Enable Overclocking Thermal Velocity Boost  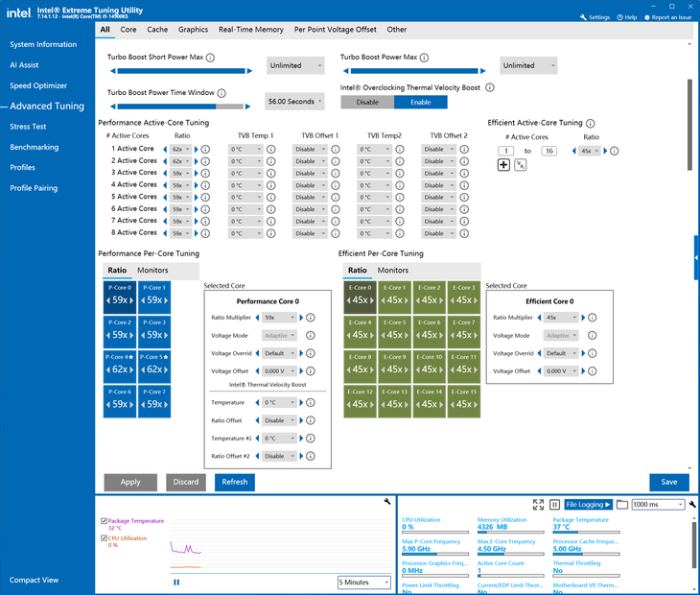click(x=421, y=103)
